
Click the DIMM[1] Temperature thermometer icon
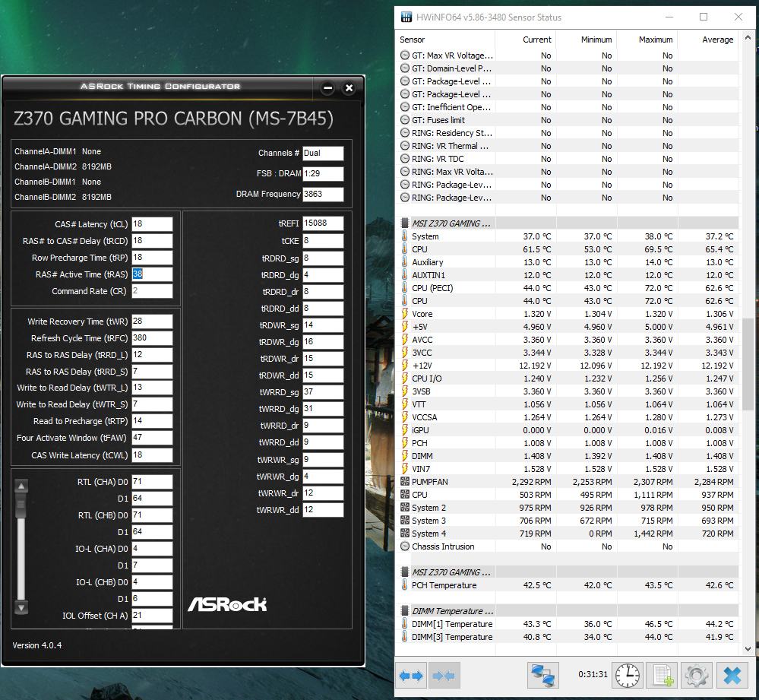405,624
